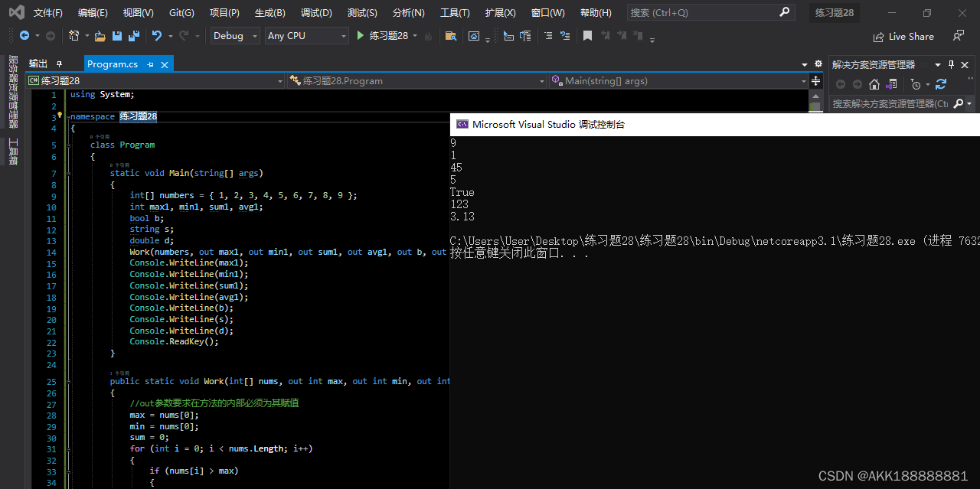Open the 练习题28.Program type dropdown

pos(417,80)
